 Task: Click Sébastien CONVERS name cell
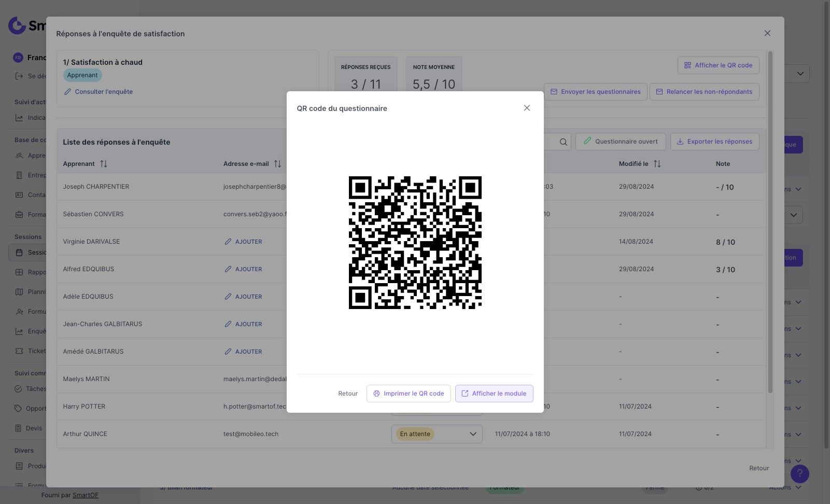point(93,214)
